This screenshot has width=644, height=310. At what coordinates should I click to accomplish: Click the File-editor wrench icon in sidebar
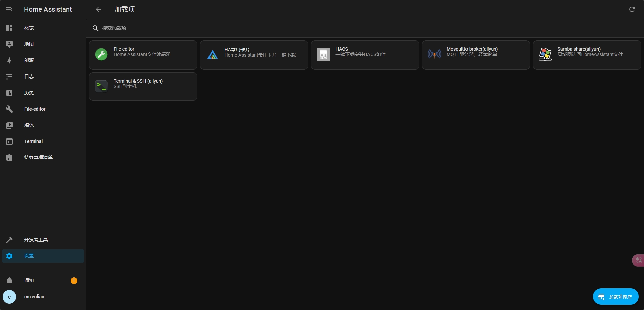click(9, 109)
